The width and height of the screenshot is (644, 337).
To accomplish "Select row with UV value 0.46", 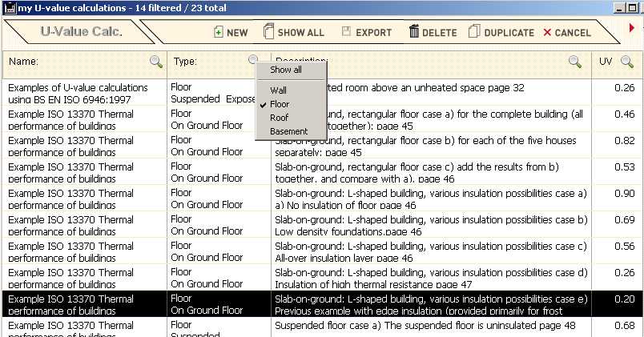I will (322, 119).
